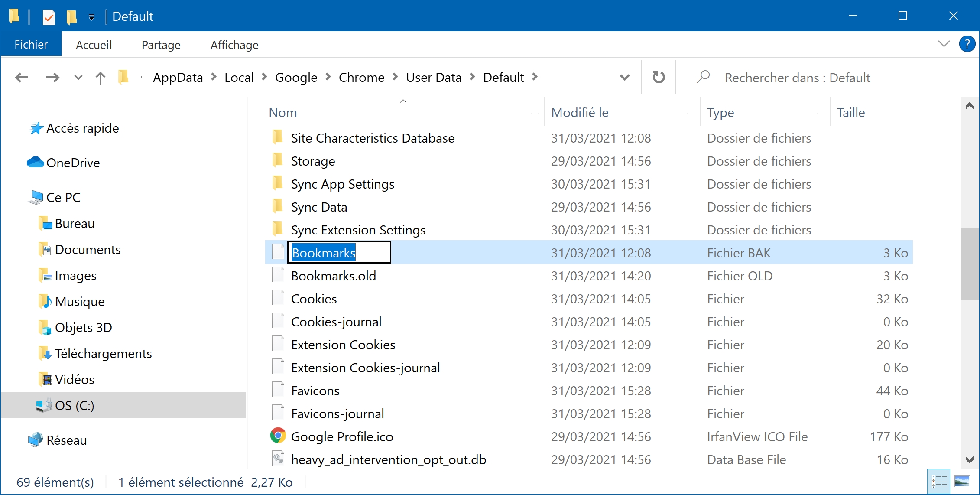980x495 pixels.
Task: Sort by the Taille column header
Action: point(851,113)
